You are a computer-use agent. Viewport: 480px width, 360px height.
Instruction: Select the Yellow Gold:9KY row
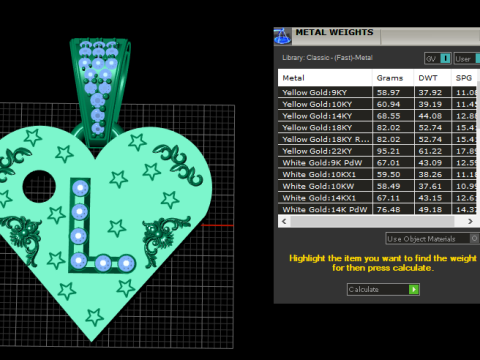coord(377,92)
